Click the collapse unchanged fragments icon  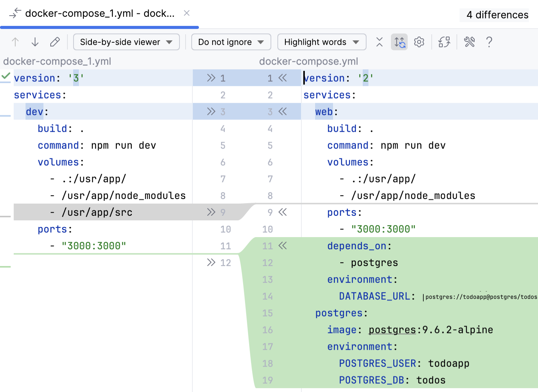pyautogui.click(x=379, y=42)
